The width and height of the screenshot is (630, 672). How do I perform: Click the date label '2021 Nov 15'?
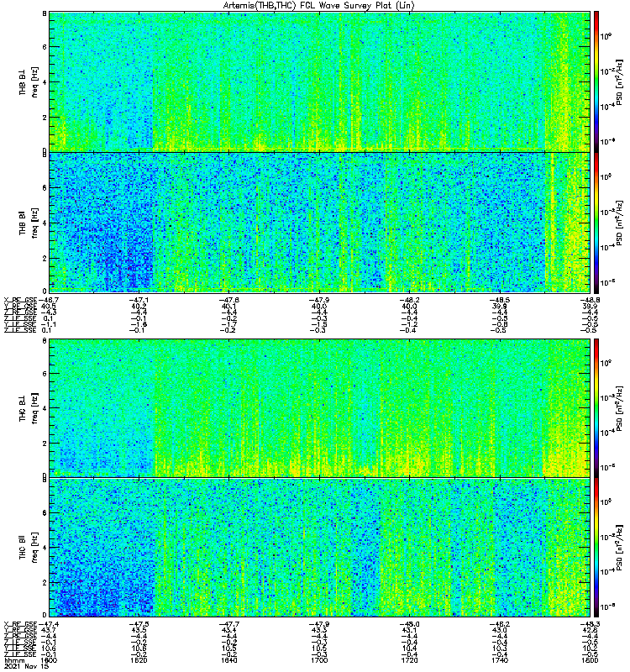pos(26,666)
